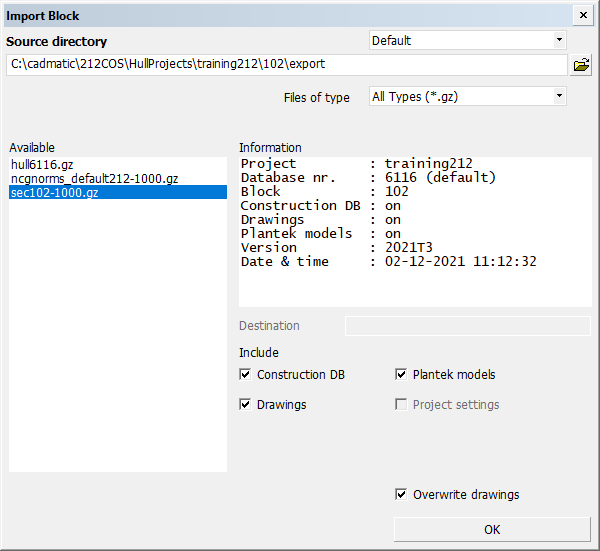Screen dimensions: 600x551
Task: Disable Overwrite drawings option
Action: point(401,494)
